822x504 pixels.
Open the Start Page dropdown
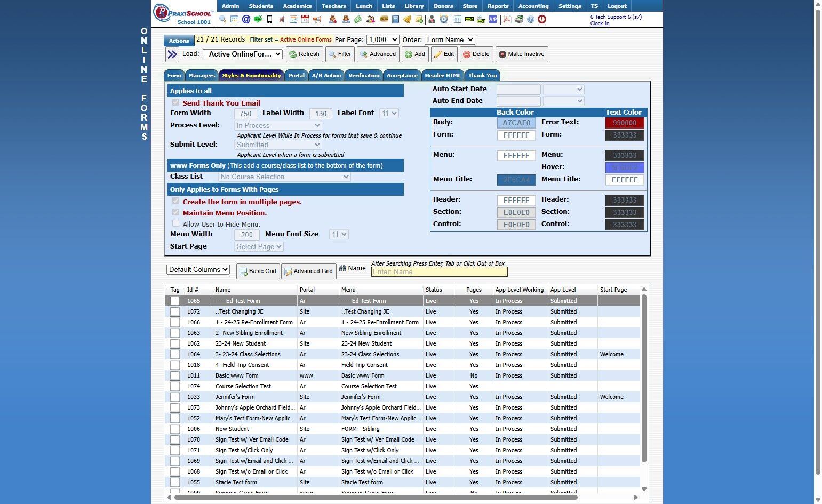click(x=259, y=246)
